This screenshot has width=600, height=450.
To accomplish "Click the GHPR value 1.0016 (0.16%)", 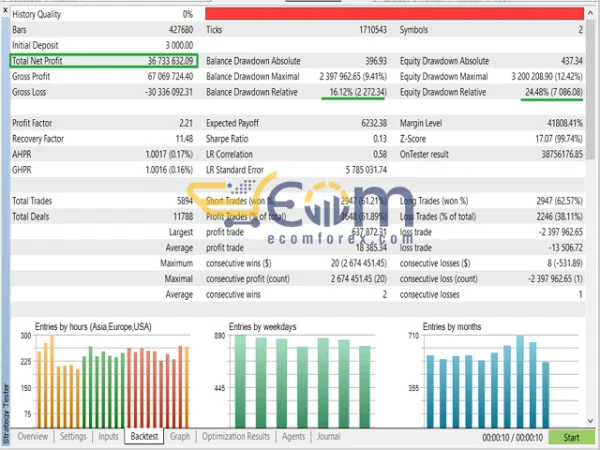I will click(169, 170).
